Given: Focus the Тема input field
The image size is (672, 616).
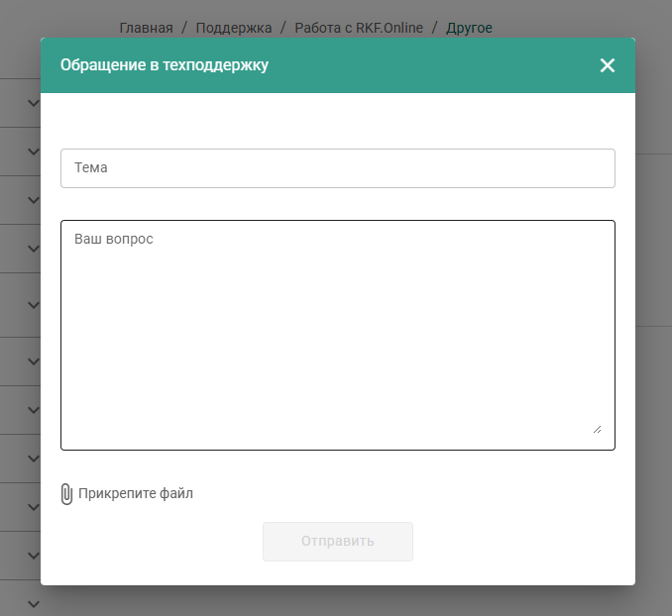Looking at the screenshot, I should click(x=337, y=168).
